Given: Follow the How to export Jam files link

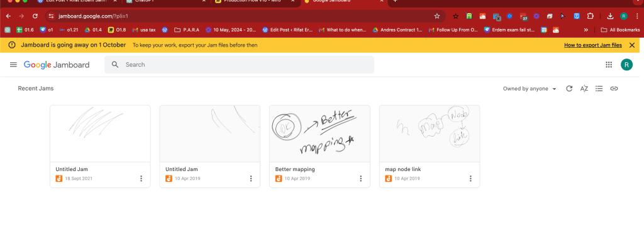Looking at the screenshot, I should click(x=592, y=45).
